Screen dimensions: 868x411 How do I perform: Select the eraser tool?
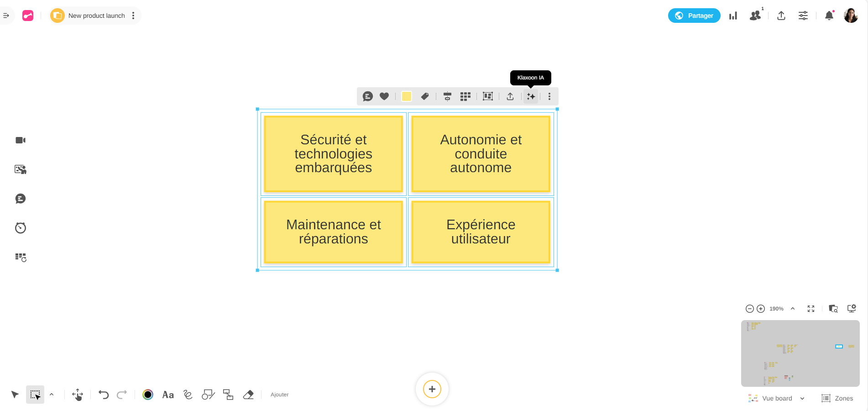click(x=248, y=395)
